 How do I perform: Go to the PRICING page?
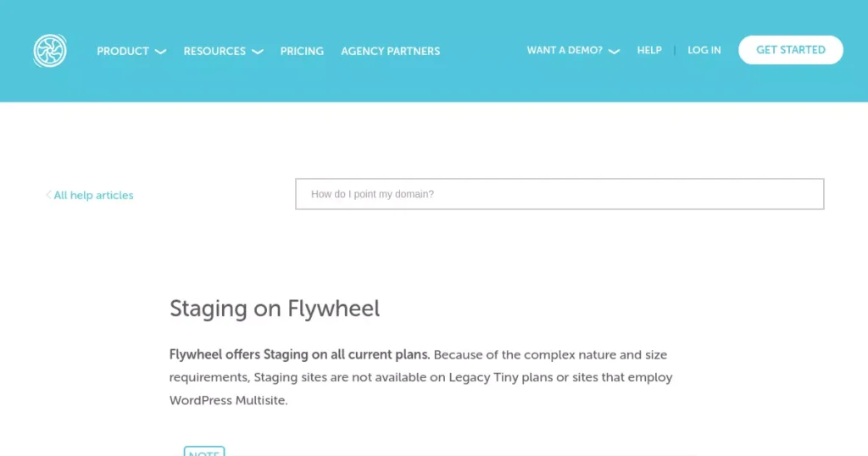point(302,51)
